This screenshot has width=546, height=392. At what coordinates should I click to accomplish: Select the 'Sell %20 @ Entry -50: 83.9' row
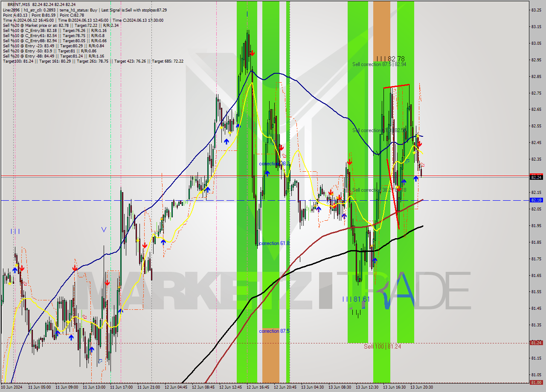[x=49, y=51]
